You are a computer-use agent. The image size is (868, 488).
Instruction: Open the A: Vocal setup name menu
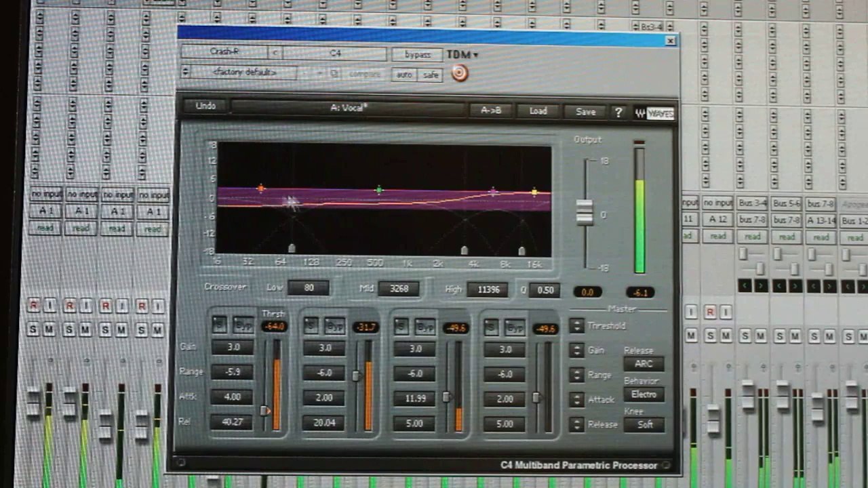(349, 108)
